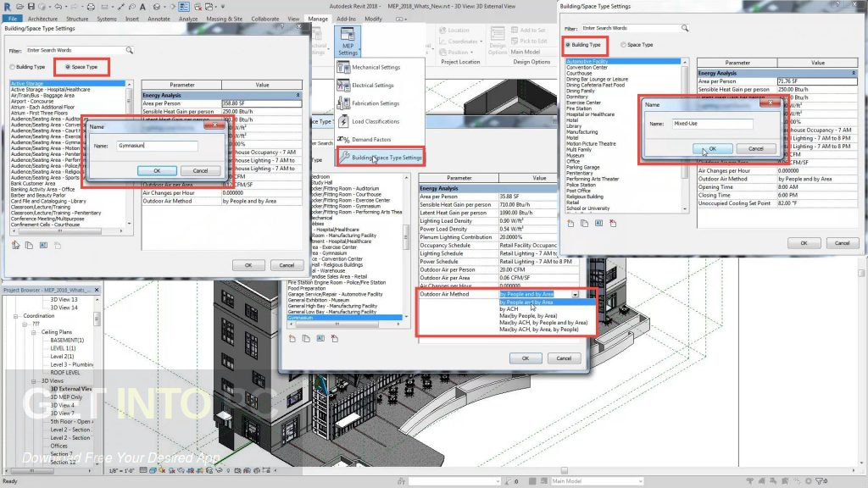Click the New type icon in right dialog
This screenshot has height=488, width=868.
tap(570, 224)
